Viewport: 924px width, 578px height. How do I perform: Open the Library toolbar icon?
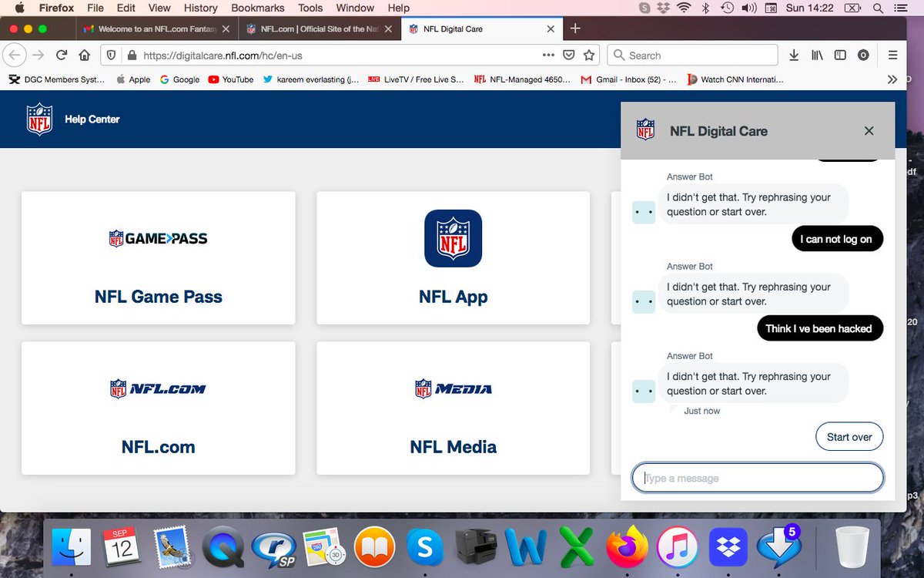pos(817,55)
